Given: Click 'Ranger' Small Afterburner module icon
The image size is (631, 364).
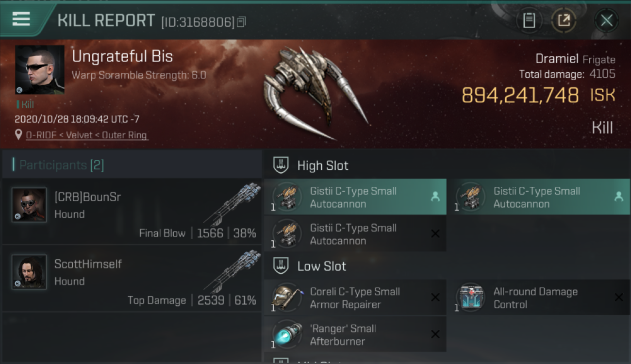Looking at the screenshot, I should (x=287, y=334).
